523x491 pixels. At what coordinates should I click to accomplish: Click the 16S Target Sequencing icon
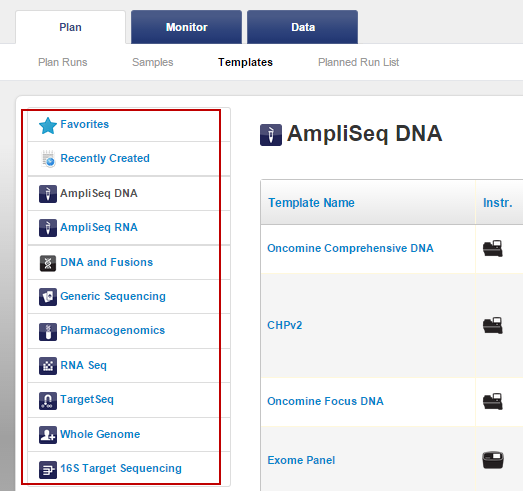[x=48, y=470]
